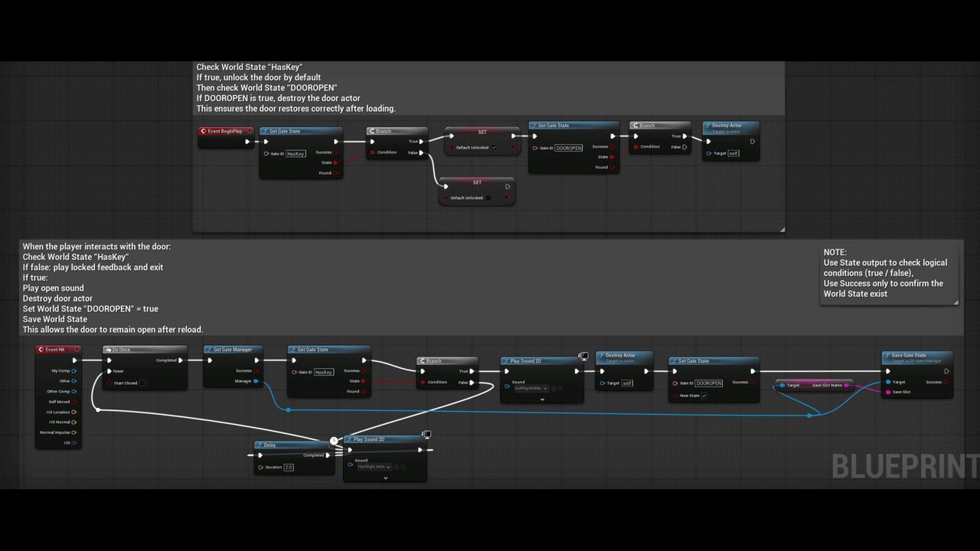Select the Get Gate Manager node header
This screenshot has width=980, height=551.
234,350
